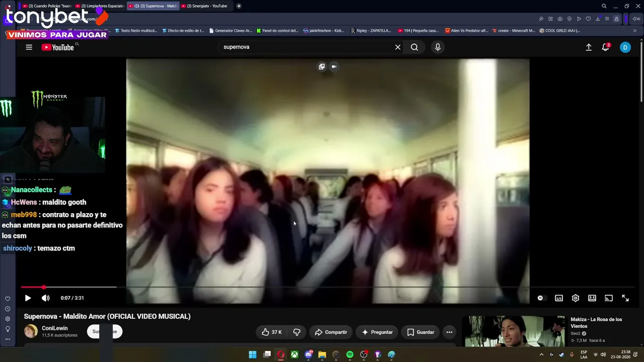644x362 pixels.
Task: Open Makiza La Rosa de los Vientos thumbnail
Action: [x=514, y=331]
